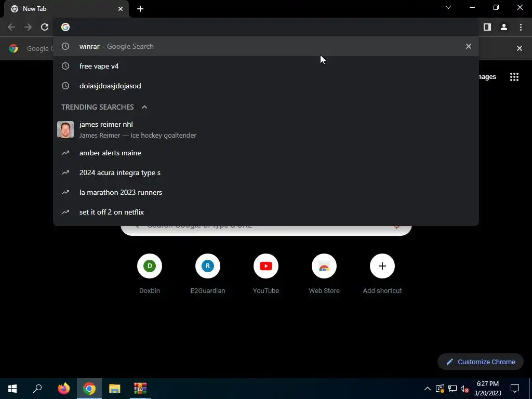Select 2024 acura integra type s
532x399 pixels.
pos(266,172)
